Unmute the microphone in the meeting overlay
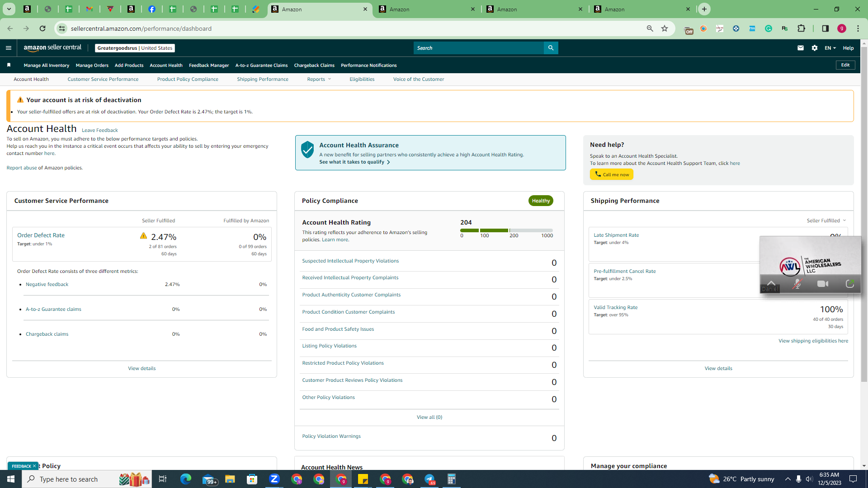Viewport: 868px width, 488px height. click(797, 284)
